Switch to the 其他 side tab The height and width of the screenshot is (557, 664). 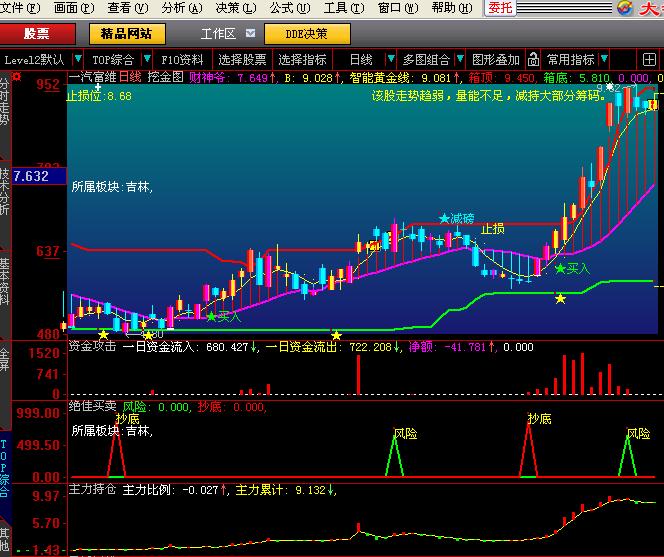coord(5,539)
